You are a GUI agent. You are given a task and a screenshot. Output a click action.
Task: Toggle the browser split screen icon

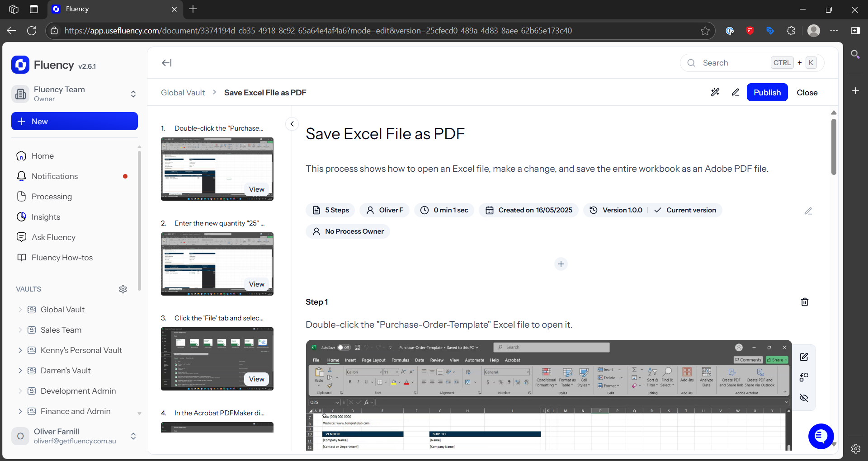pos(855,31)
